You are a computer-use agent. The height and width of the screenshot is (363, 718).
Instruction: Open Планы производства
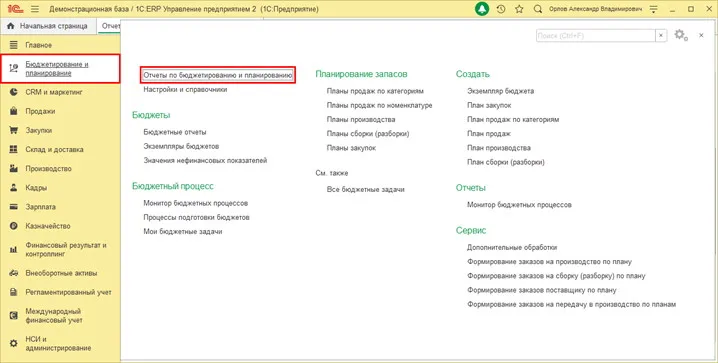point(361,119)
